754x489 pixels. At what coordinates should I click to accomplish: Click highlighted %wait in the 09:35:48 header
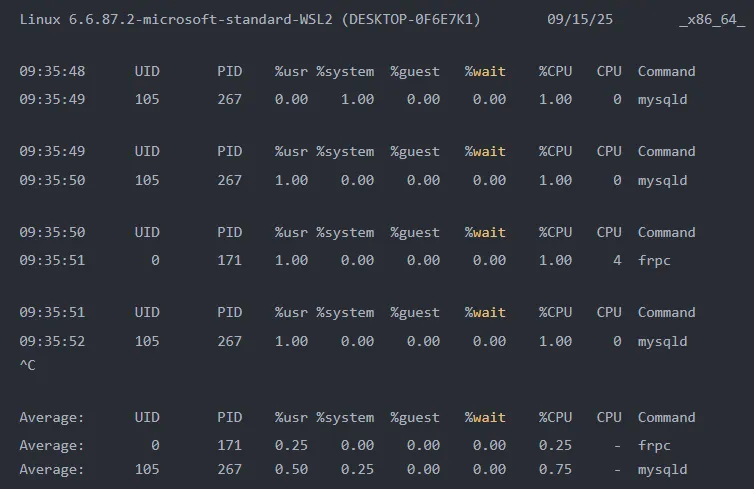click(485, 71)
